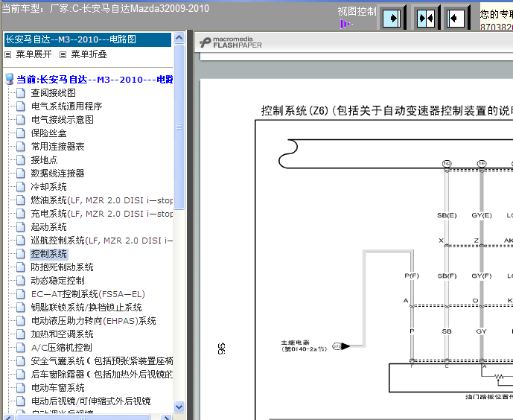513x420 pixels.
Task: Select 电气接线示意图 in the tree
Action: click(x=62, y=120)
